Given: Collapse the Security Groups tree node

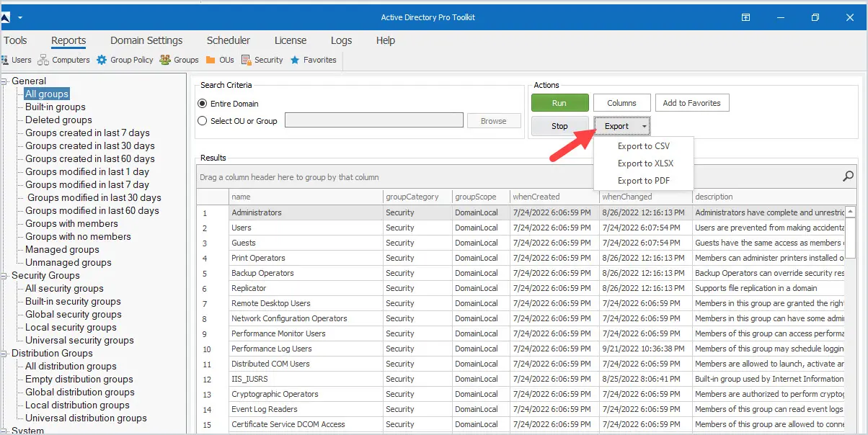Looking at the screenshot, I should click(5, 275).
